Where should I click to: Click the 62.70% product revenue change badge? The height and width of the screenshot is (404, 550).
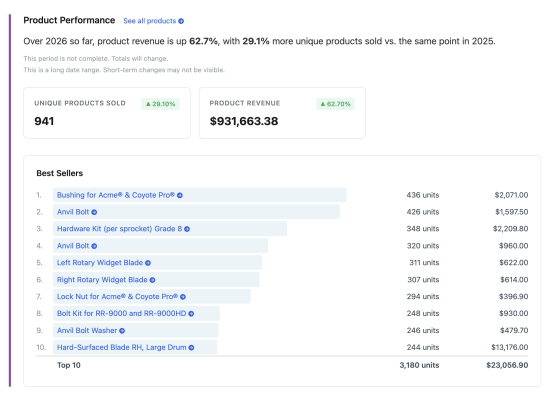pos(336,104)
